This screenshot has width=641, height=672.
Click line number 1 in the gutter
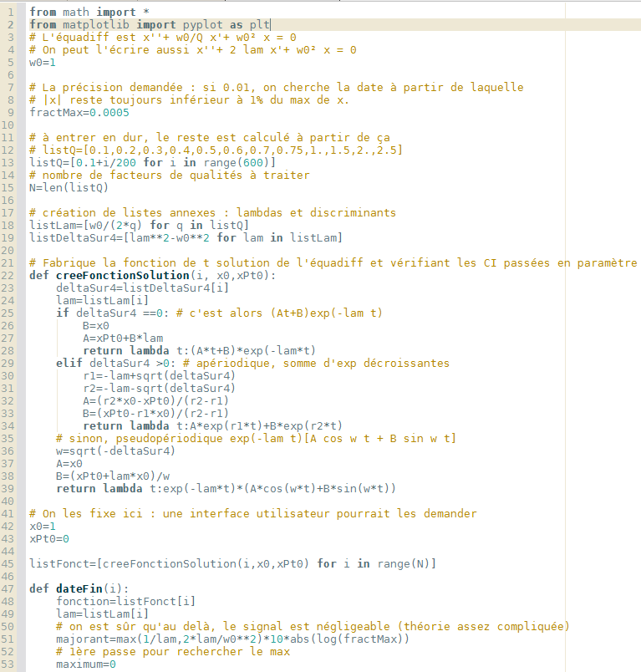[x=11, y=13]
